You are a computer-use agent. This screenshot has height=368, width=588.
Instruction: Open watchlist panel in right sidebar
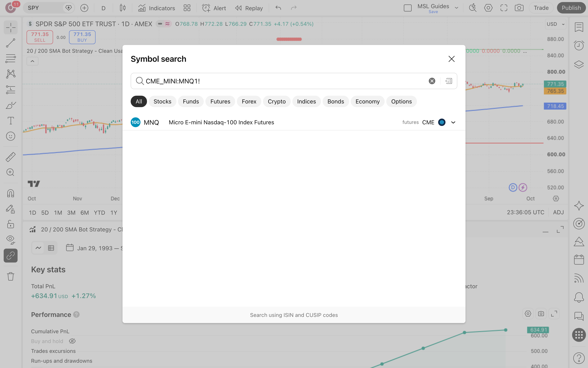tap(579, 27)
